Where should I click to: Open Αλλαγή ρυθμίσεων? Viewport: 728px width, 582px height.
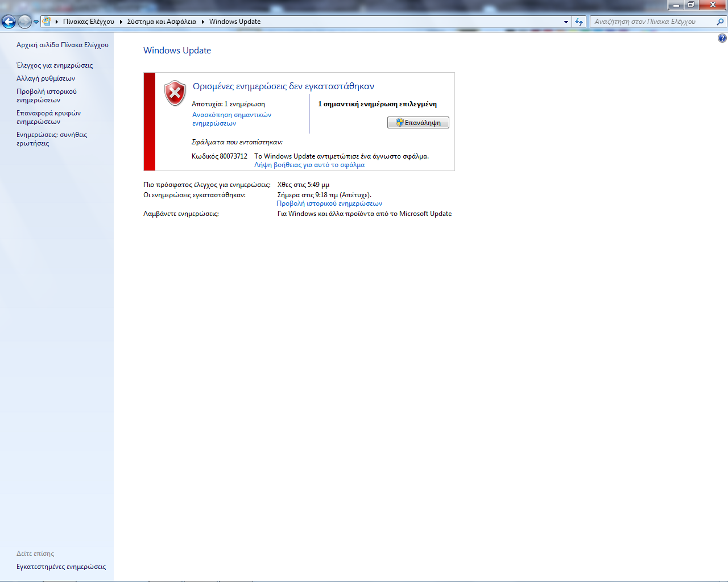pos(45,78)
